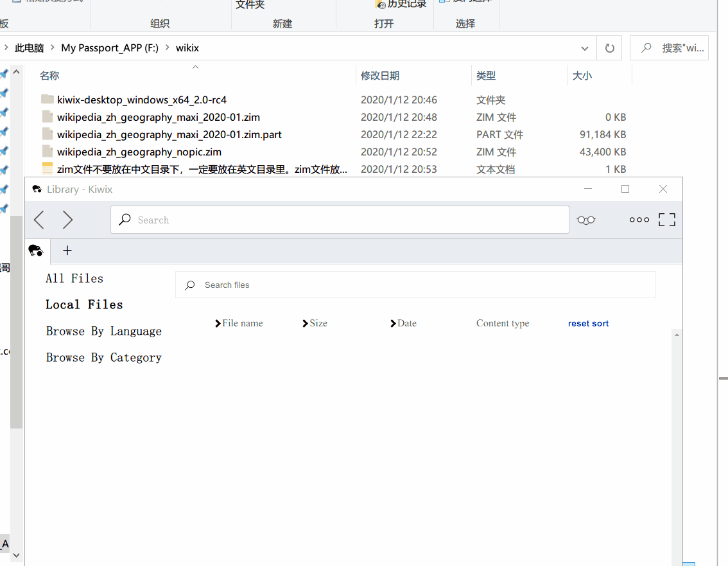
Task: Open the reading list (glasses icon)
Action: pos(585,220)
